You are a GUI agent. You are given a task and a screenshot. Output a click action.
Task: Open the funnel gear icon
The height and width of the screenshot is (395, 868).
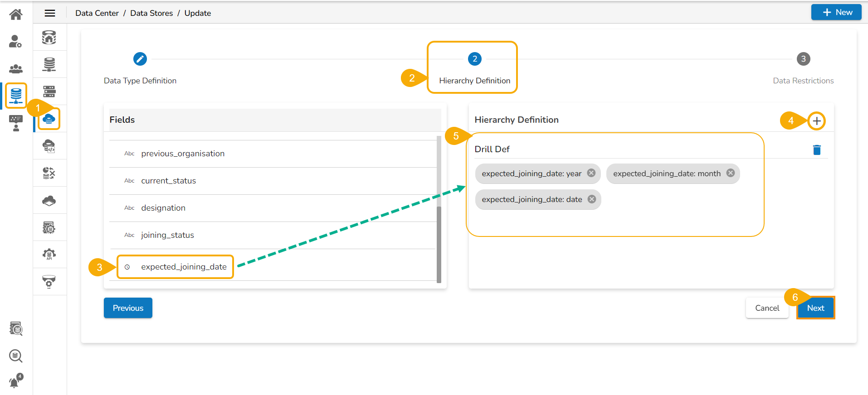[x=49, y=281]
